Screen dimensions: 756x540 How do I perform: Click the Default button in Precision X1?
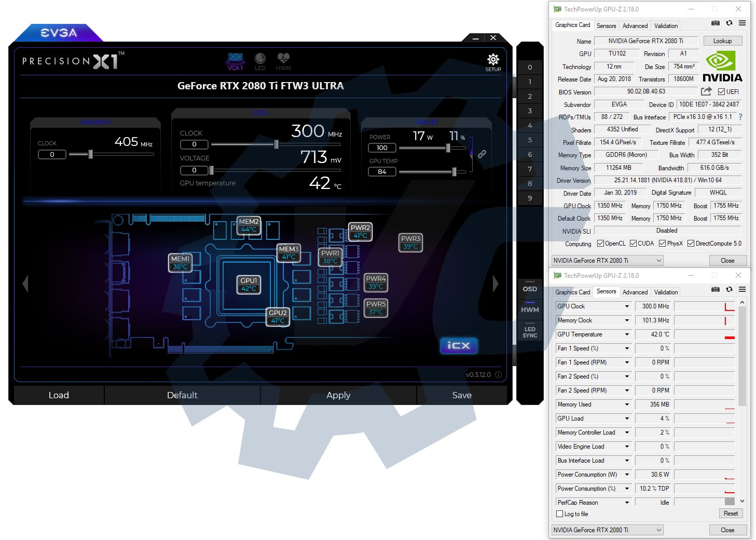pos(182,395)
